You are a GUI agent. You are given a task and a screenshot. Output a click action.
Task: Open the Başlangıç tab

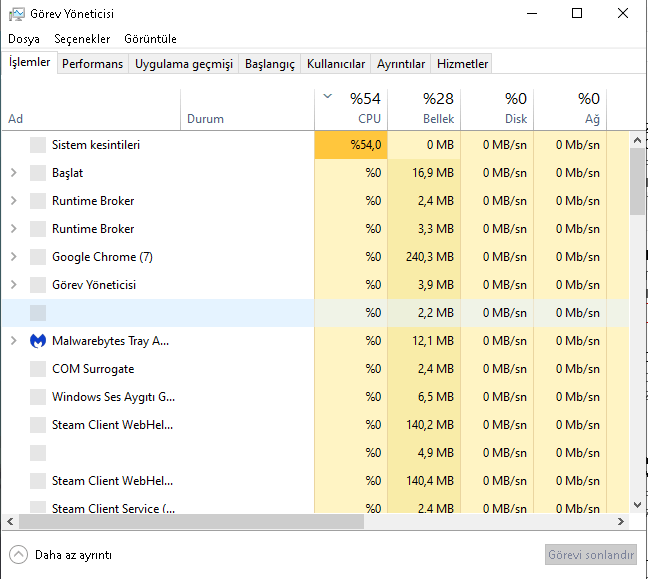click(271, 64)
